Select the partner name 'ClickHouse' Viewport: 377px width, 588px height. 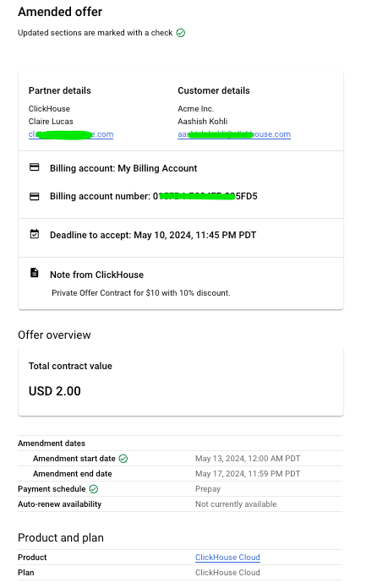pyautogui.click(x=49, y=109)
